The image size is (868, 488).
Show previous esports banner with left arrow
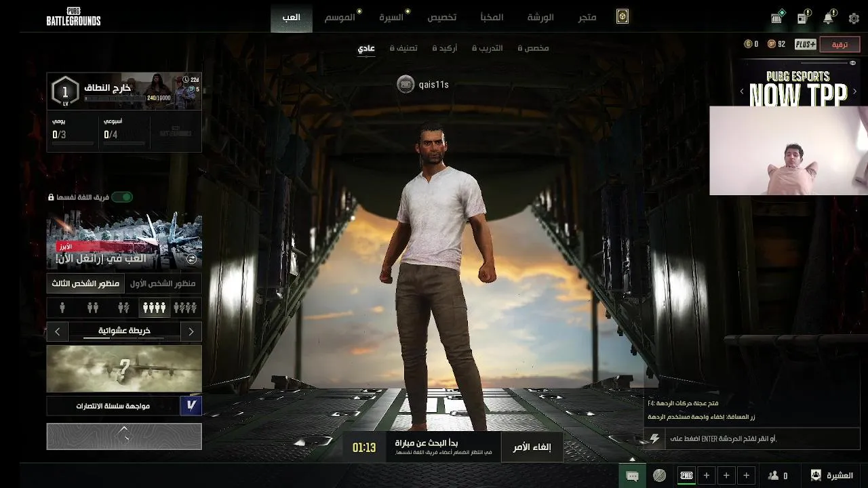pyautogui.click(x=742, y=91)
